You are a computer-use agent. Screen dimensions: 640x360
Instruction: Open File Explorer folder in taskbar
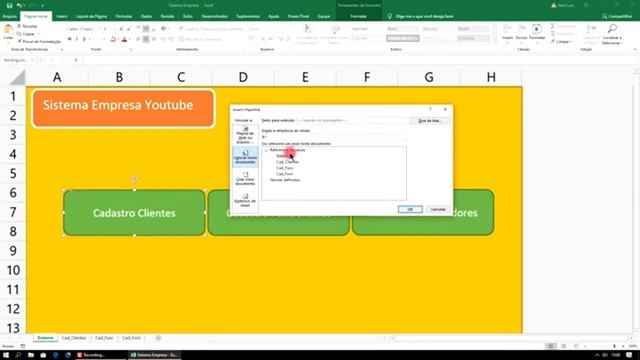pyautogui.click(x=31, y=355)
